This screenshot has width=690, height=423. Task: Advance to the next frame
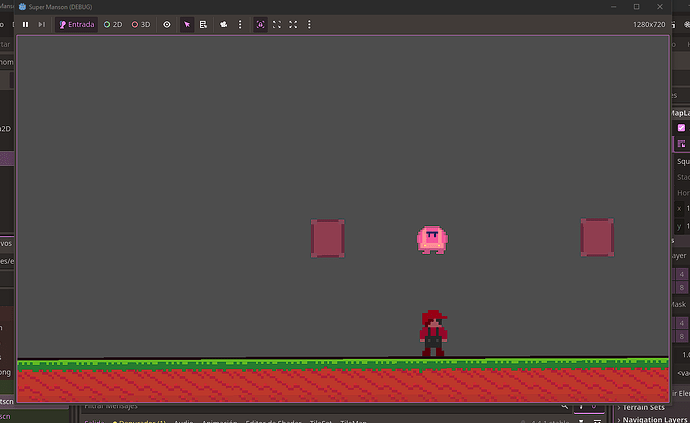(41, 25)
